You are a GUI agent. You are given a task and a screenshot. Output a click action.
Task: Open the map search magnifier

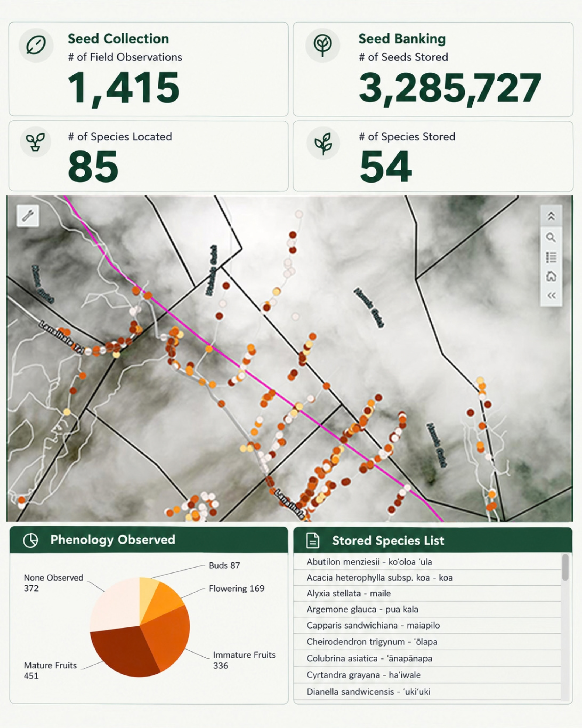pyautogui.click(x=551, y=237)
